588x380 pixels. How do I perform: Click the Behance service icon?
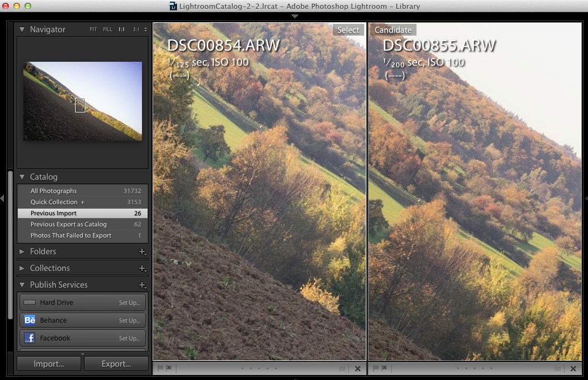(30, 320)
